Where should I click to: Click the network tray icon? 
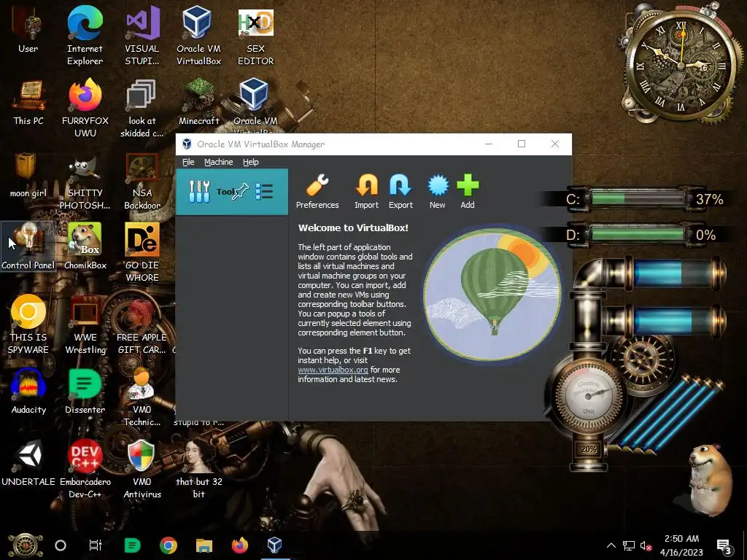[629, 545]
